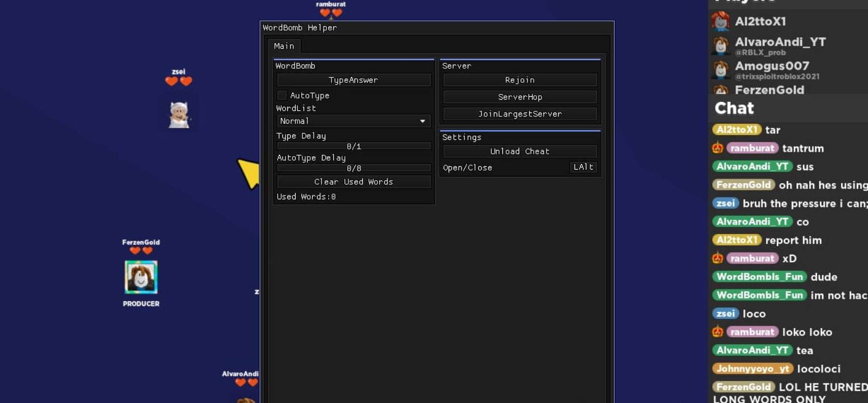Click Johnnyyoyo_yt tag beside 'locoloci'
The image size is (868, 403).
[x=753, y=369]
